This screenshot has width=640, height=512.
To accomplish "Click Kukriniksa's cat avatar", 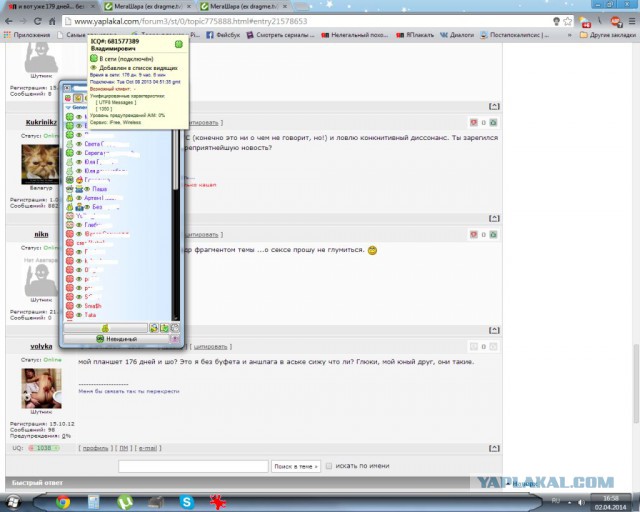I will point(41,164).
